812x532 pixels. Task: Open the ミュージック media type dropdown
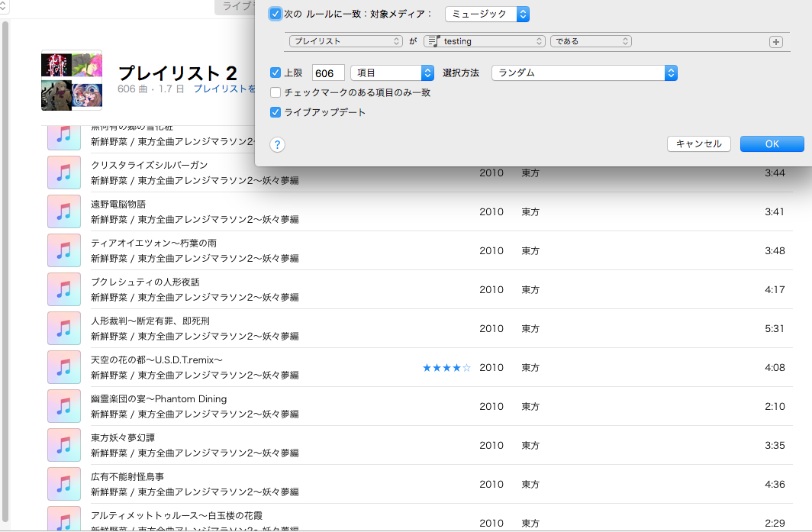pyautogui.click(x=487, y=14)
